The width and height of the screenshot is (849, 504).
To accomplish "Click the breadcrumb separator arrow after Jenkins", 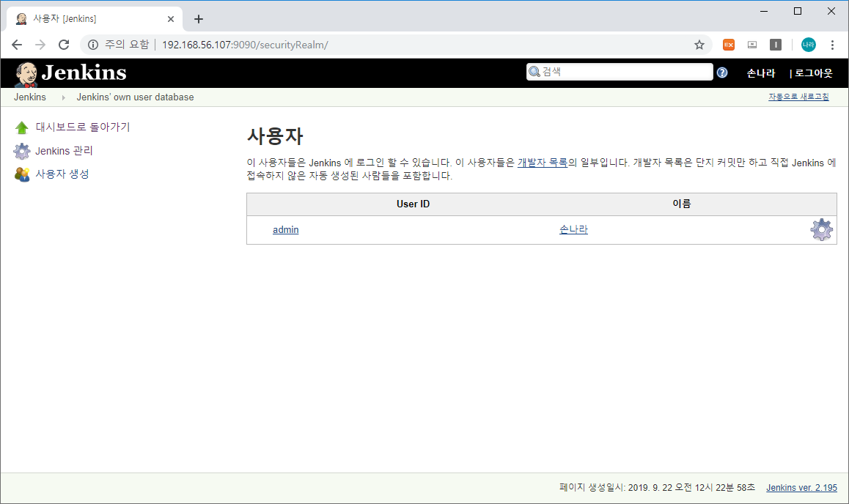I will pos(63,98).
